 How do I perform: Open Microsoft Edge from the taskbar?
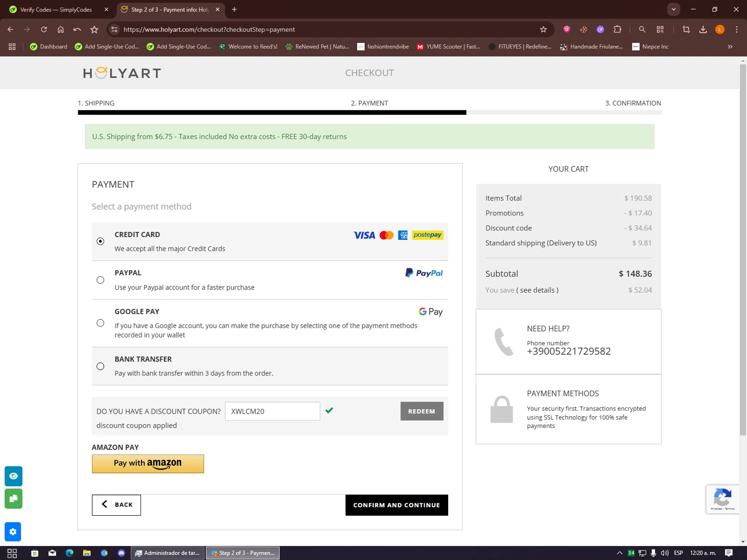[70, 553]
